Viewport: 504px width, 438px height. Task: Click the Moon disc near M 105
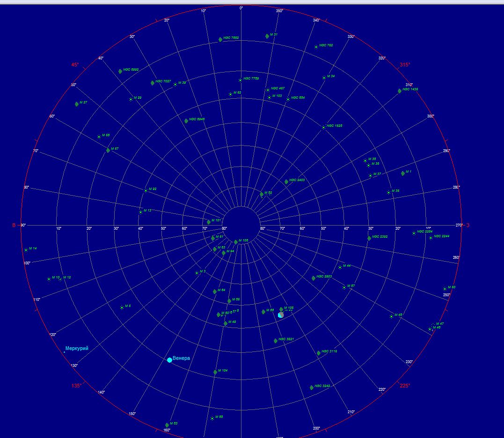pos(281,315)
